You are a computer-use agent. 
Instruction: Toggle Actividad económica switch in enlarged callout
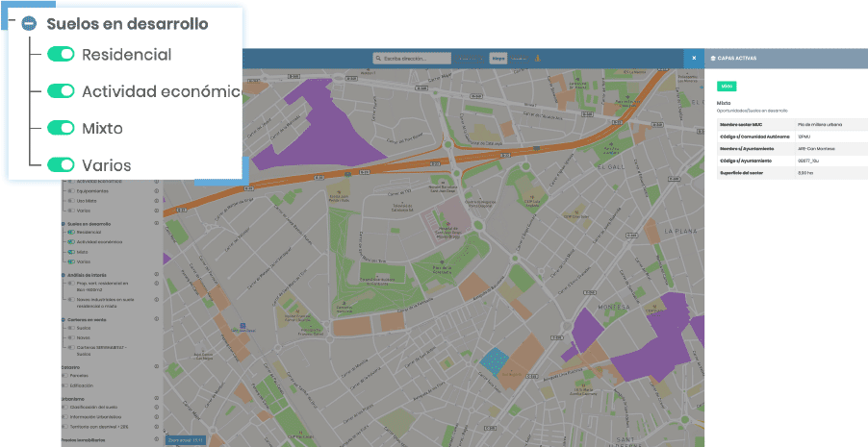pyautogui.click(x=61, y=91)
